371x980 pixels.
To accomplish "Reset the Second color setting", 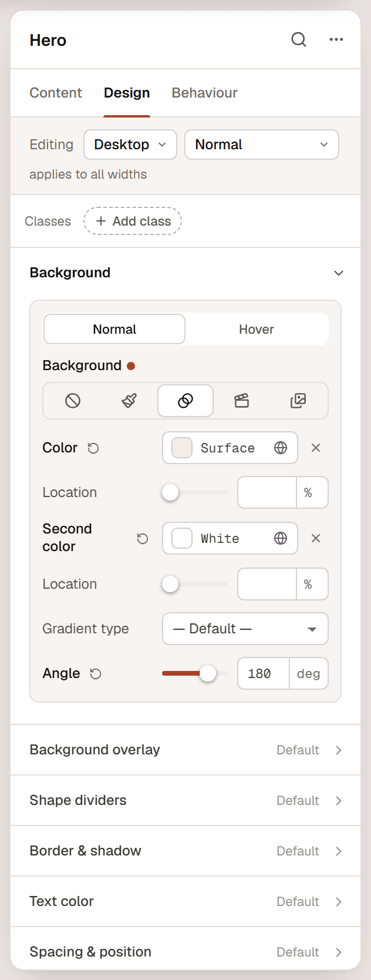I will pos(143,538).
